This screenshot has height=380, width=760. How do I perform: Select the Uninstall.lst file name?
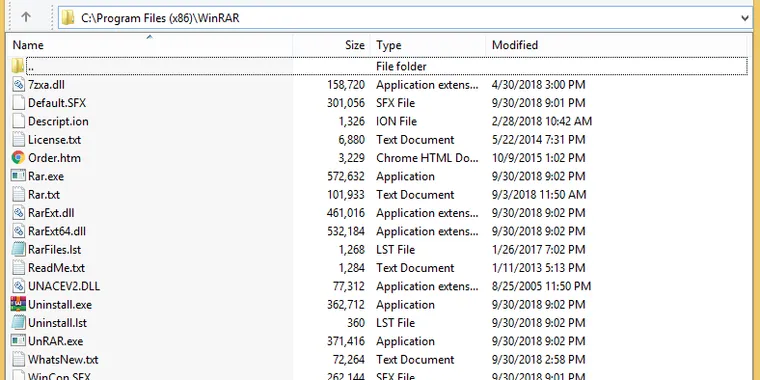57,323
